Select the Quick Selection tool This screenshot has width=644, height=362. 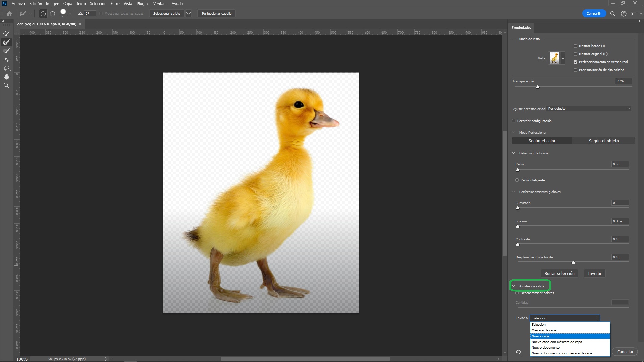pyautogui.click(x=6, y=33)
